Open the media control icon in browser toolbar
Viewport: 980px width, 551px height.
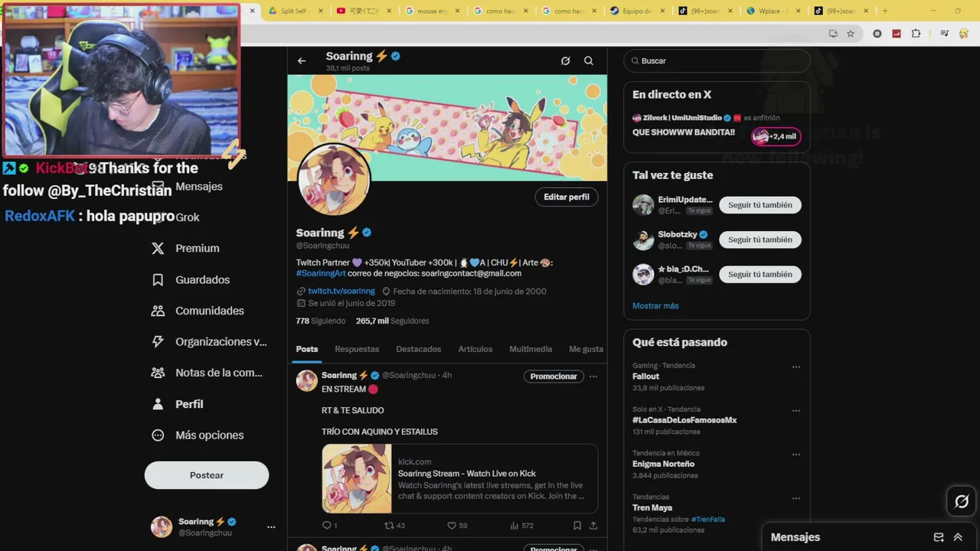click(945, 34)
